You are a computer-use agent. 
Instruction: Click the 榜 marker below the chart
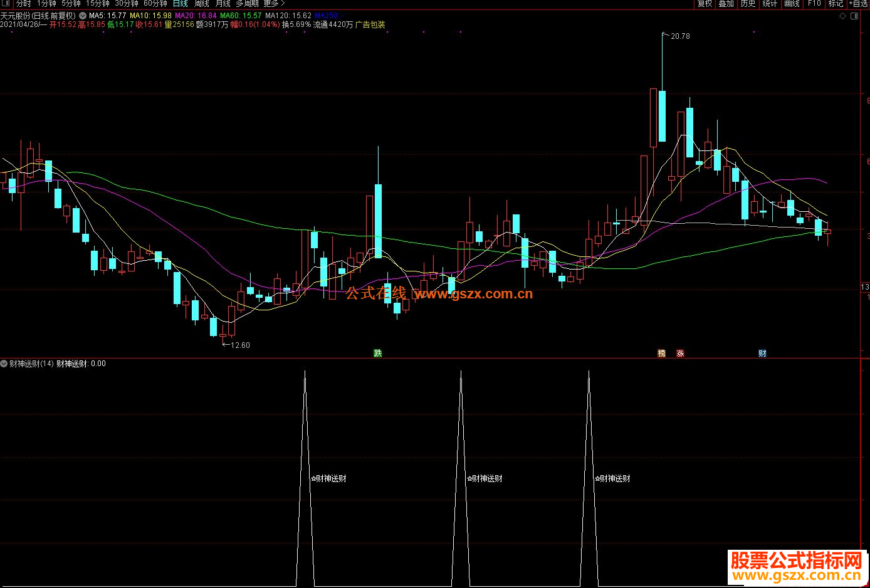(x=661, y=354)
